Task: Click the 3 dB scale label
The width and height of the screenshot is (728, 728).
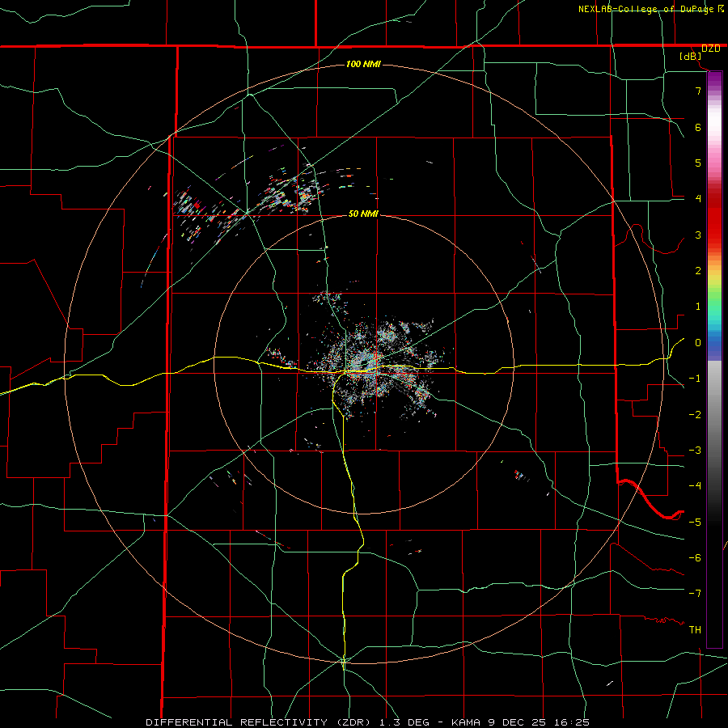Action: 698,235
